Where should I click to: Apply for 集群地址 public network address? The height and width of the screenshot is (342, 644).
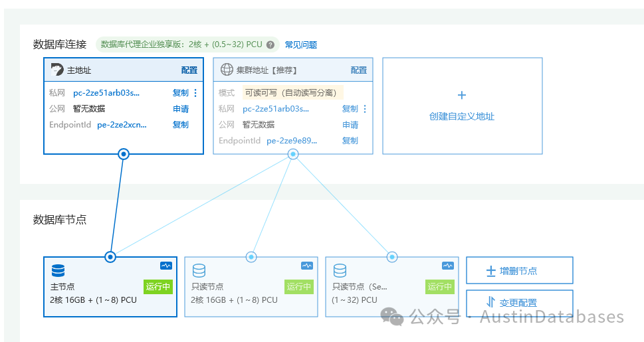pos(350,125)
